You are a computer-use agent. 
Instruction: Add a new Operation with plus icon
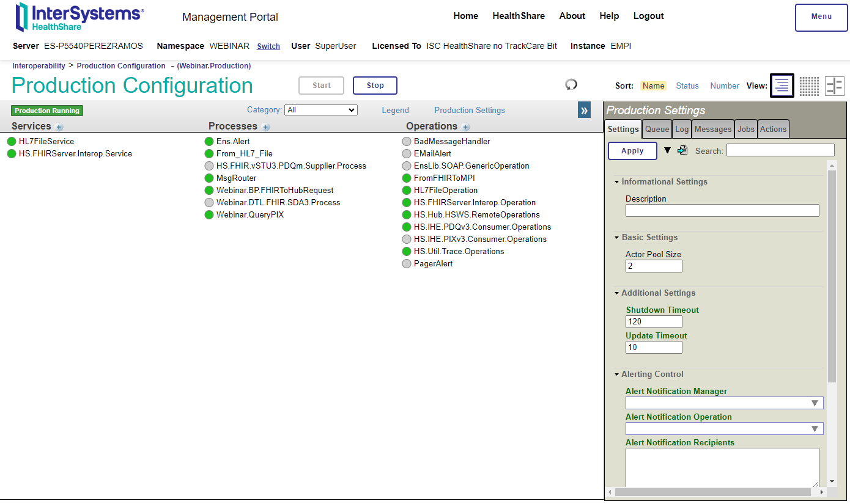466,127
